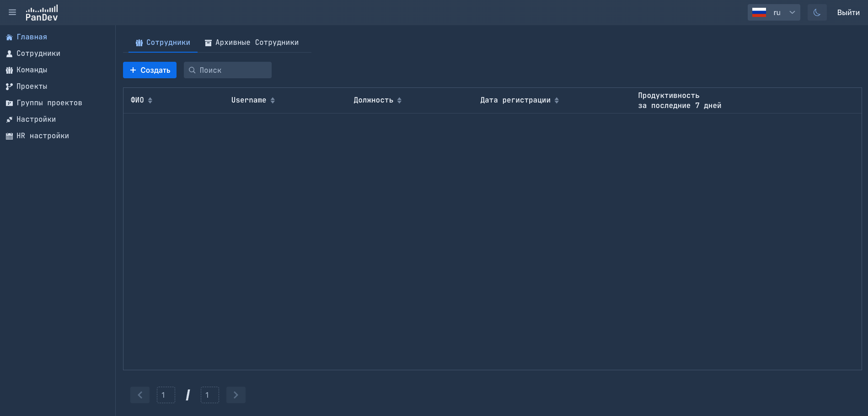Click the Создать button

[150, 70]
